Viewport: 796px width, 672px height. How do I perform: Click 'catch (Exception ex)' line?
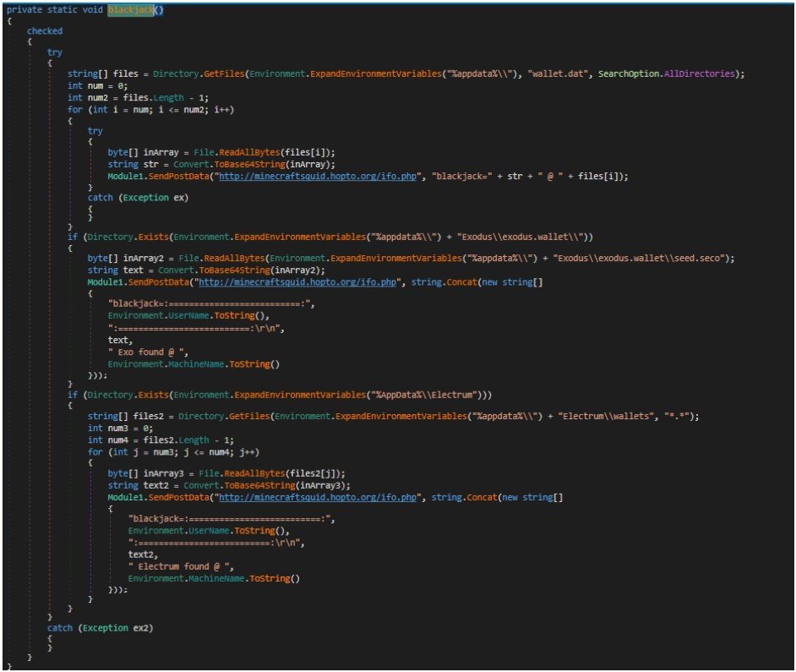(x=138, y=198)
